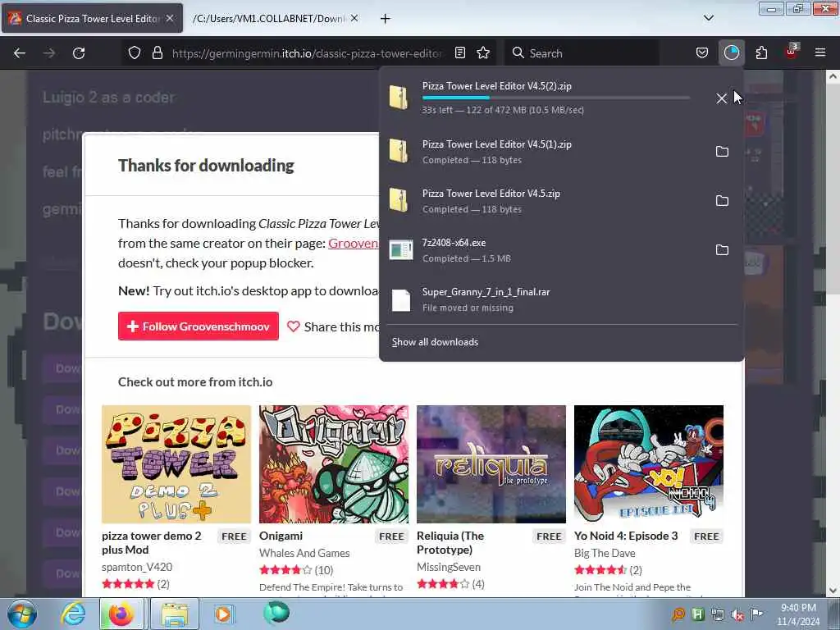Open Pizza Tower Level Editor V4.5(1).zip entry
The width and height of the screenshot is (840, 630).
tap(544, 152)
